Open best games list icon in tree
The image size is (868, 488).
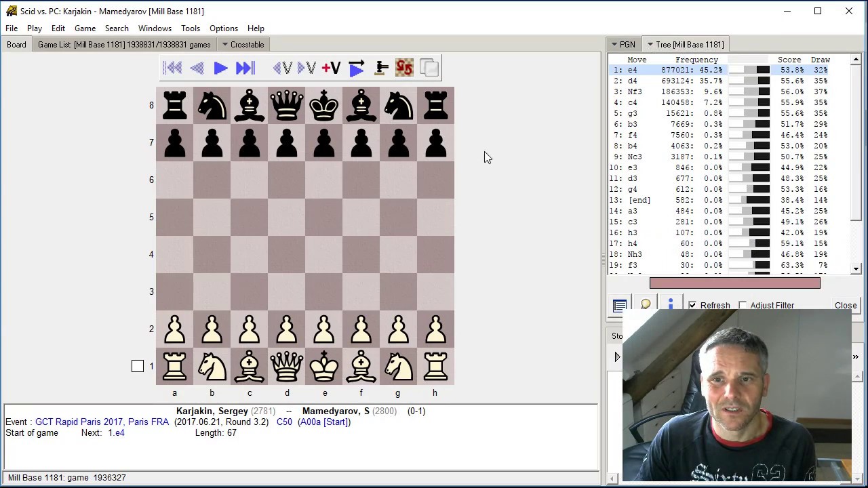pos(619,306)
